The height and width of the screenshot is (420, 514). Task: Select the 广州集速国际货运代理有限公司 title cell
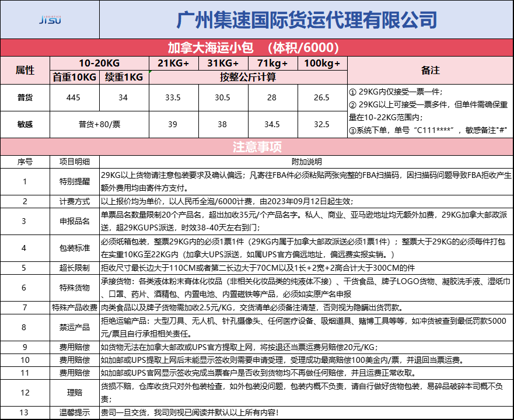pos(306,20)
